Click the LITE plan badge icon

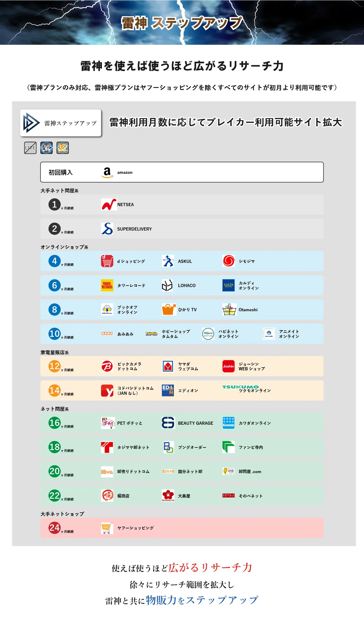point(30,148)
